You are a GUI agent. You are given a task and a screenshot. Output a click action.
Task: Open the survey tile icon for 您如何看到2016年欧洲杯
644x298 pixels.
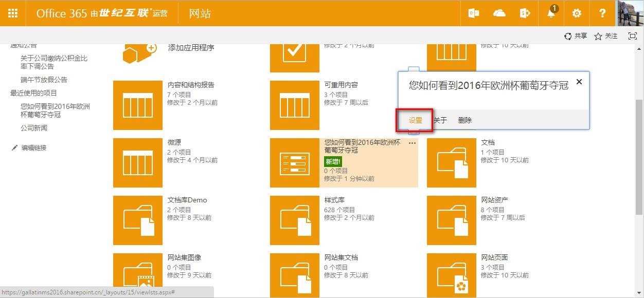point(295,163)
